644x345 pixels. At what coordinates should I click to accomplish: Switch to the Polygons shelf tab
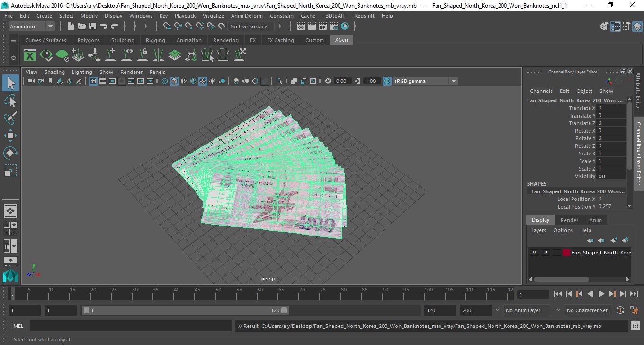click(89, 40)
